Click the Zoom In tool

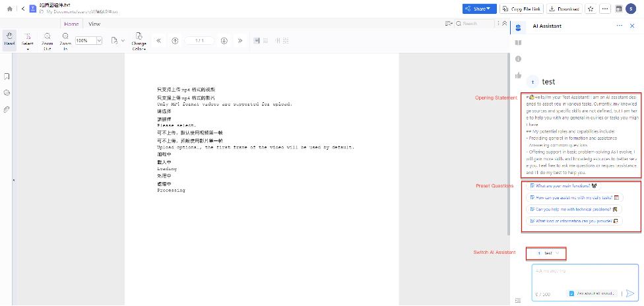[65, 40]
